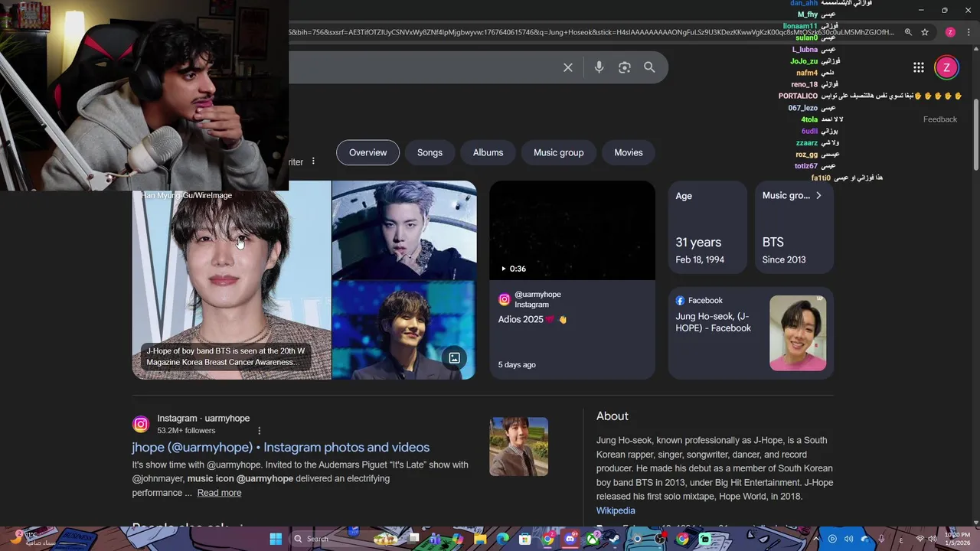The image size is (980, 551).
Task: Clear the search box with the X icon
Action: point(568,67)
